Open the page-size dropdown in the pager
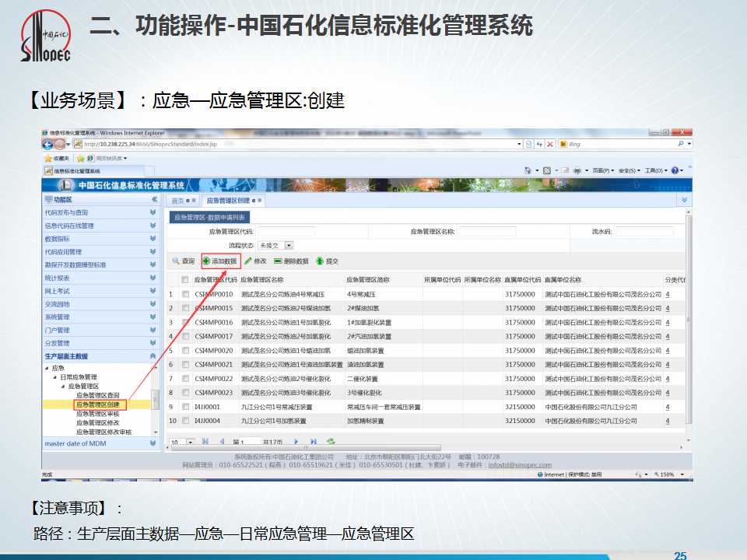 click(190, 443)
